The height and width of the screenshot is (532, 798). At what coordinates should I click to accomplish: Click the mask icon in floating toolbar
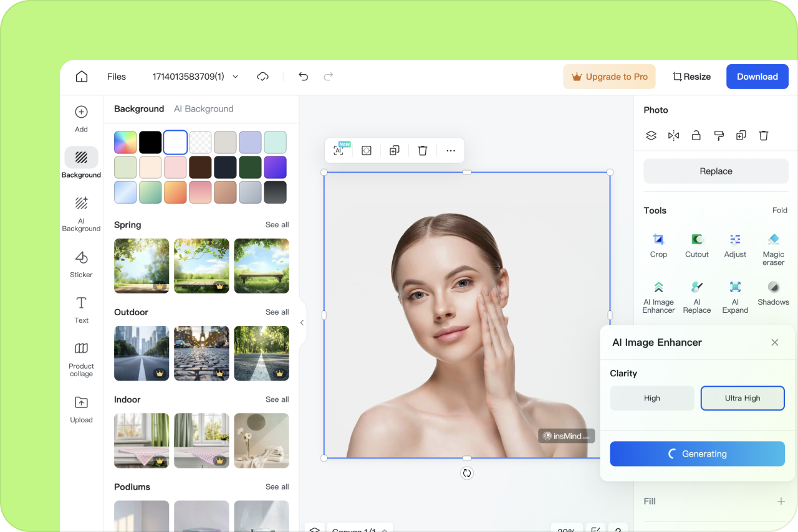click(367, 151)
